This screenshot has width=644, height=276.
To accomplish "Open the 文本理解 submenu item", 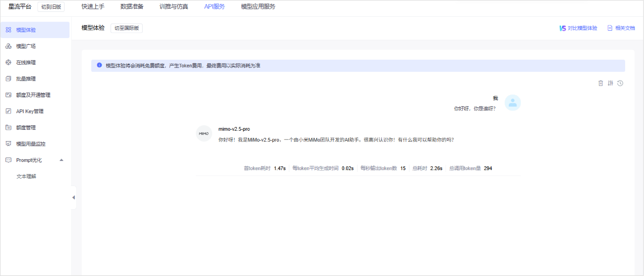I will 26,176.
